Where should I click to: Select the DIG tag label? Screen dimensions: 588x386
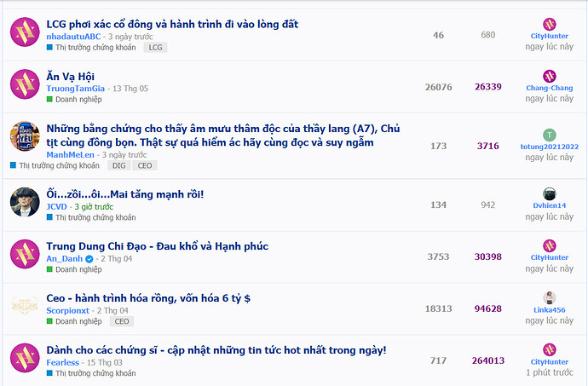pyautogui.click(x=118, y=165)
